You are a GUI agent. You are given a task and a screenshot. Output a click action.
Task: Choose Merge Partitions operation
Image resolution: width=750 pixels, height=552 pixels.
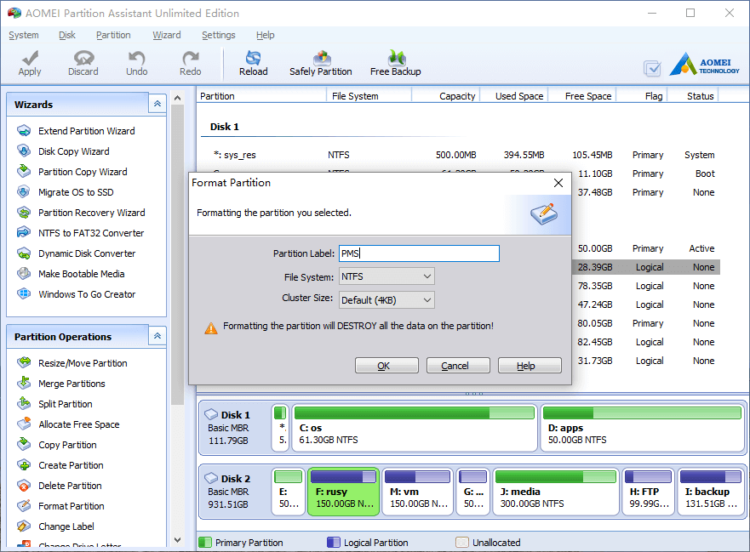pyautogui.click(x=72, y=384)
